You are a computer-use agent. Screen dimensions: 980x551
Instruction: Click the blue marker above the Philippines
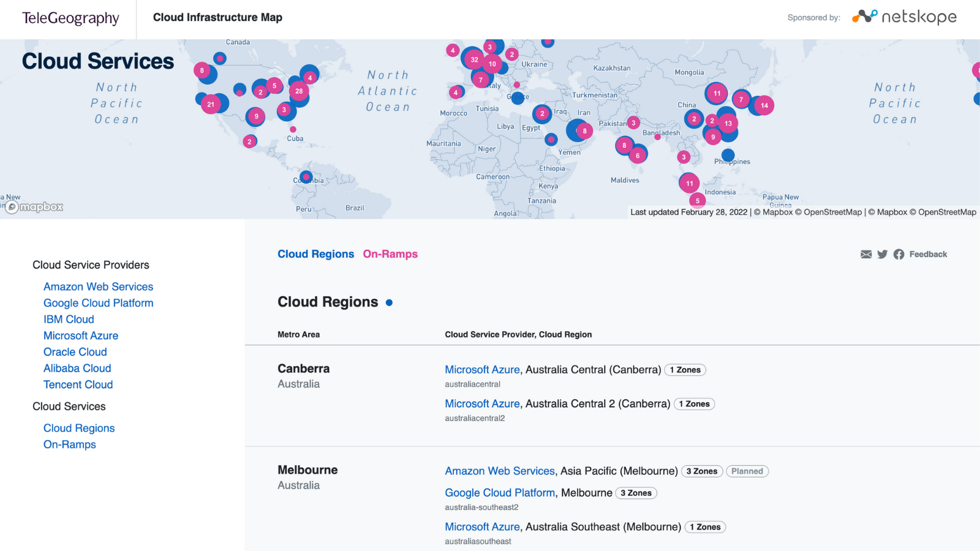tap(728, 155)
